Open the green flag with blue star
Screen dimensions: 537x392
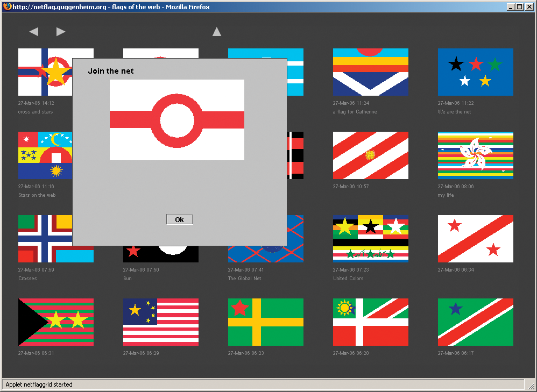pyautogui.click(x=475, y=322)
